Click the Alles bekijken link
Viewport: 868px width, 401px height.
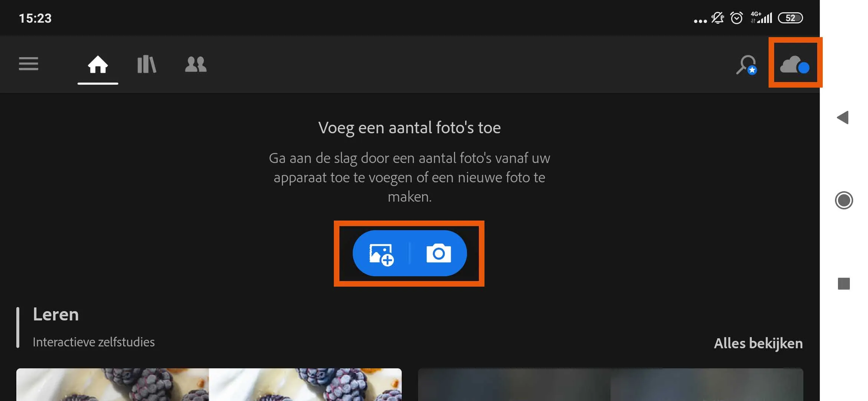coord(758,343)
